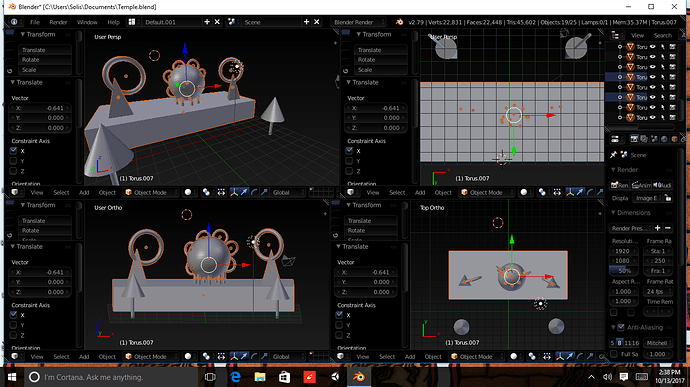The height and width of the screenshot is (387, 690).
Task: Toggle manipulate center points in top-left viewport
Action: (x=221, y=192)
